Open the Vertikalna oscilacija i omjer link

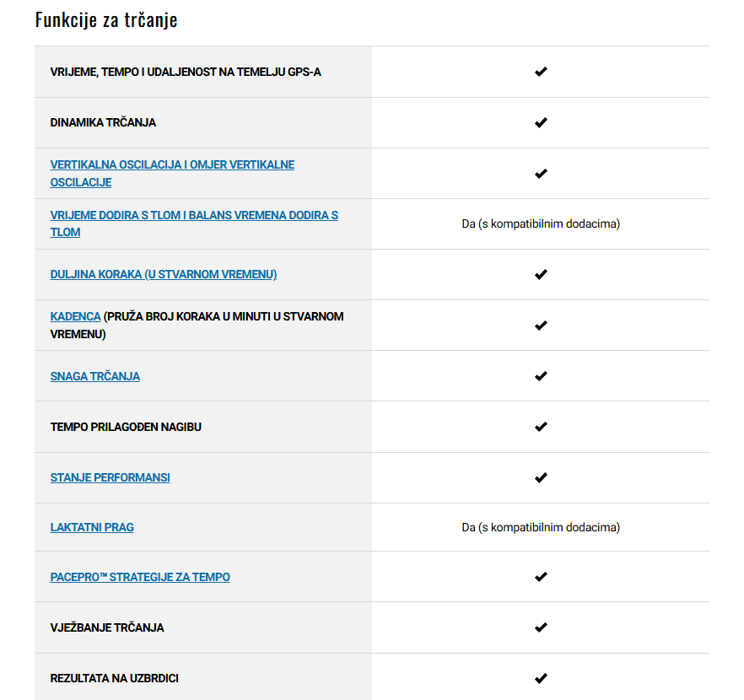172,174
